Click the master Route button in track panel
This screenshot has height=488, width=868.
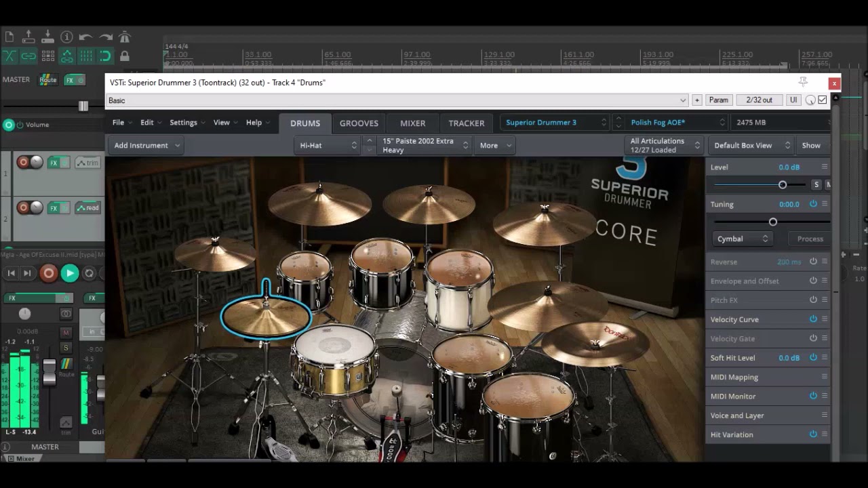[x=48, y=80]
